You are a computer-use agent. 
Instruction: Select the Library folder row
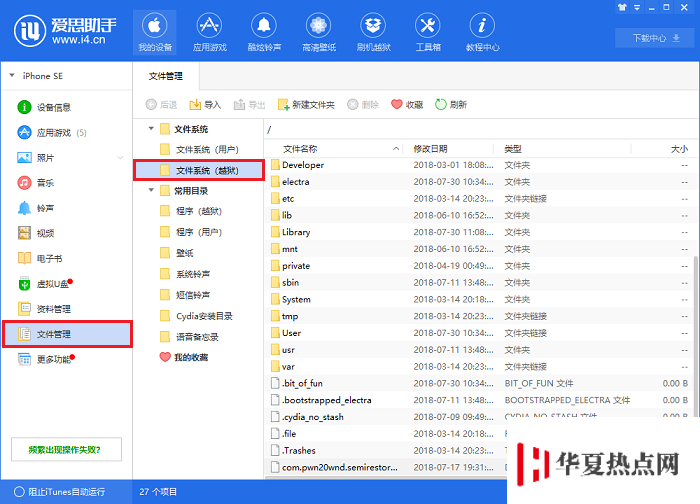coord(479,232)
